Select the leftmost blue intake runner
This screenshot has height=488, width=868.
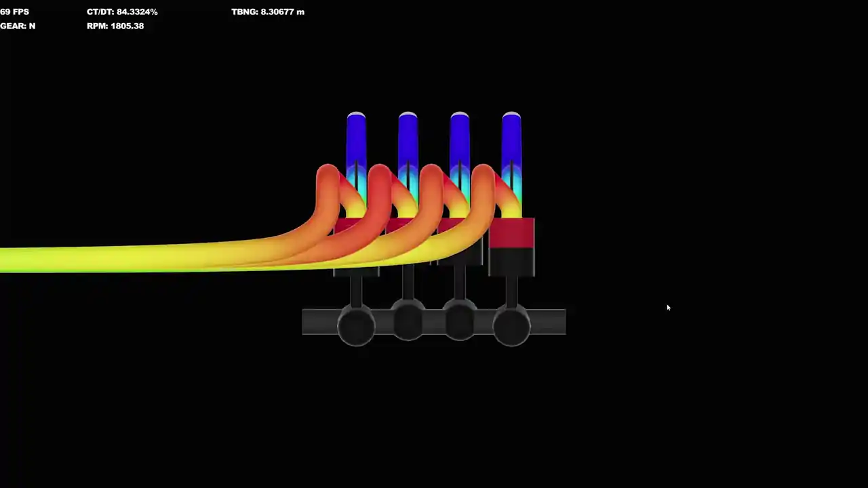[x=356, y=146]
